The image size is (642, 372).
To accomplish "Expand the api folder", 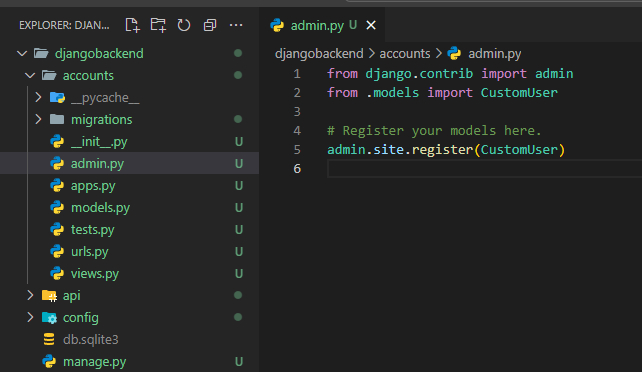I will point(30,295).
